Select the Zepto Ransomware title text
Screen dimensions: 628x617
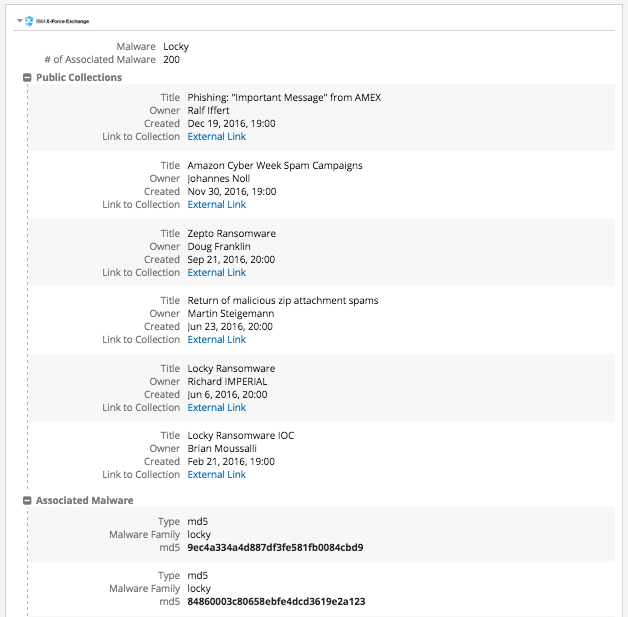click(232, 233)
